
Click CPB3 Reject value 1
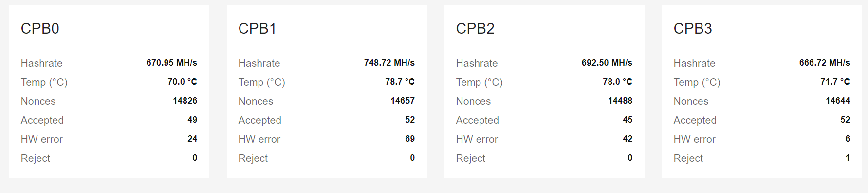click(x=848, y=158)
